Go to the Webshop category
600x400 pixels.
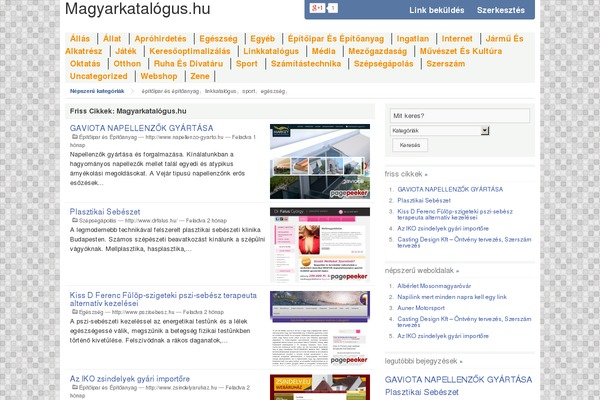pos(159,77)
